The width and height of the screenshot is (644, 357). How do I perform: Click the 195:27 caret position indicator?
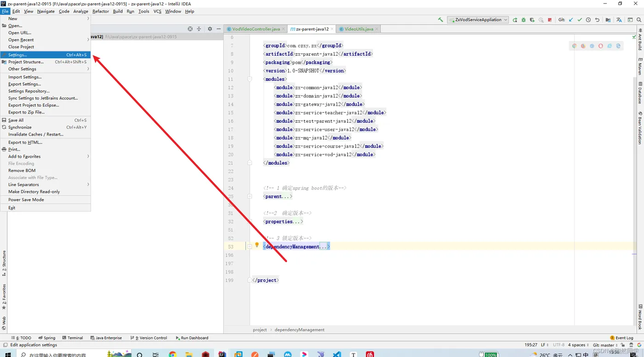coord(531,345)
